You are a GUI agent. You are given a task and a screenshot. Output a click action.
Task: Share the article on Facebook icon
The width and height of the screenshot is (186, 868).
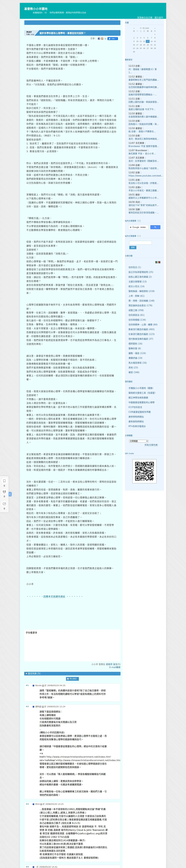pos(99,39)
